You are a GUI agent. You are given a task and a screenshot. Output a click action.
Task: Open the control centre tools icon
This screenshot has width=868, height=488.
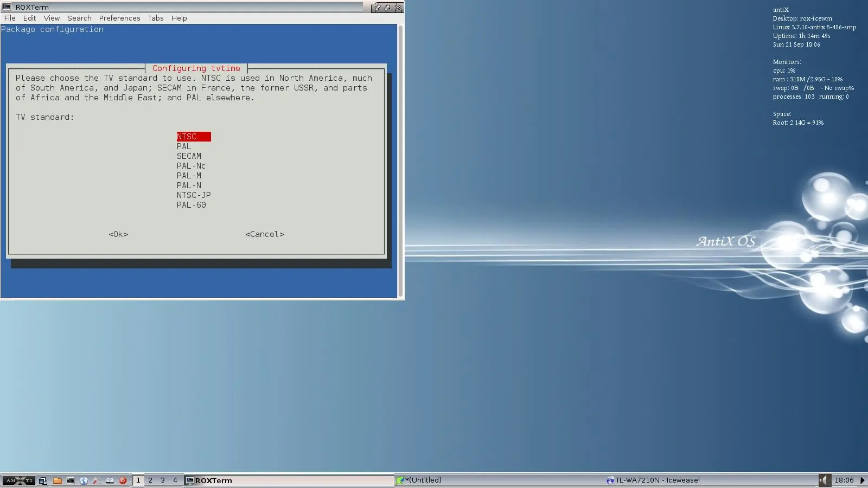tap(96, 480)
